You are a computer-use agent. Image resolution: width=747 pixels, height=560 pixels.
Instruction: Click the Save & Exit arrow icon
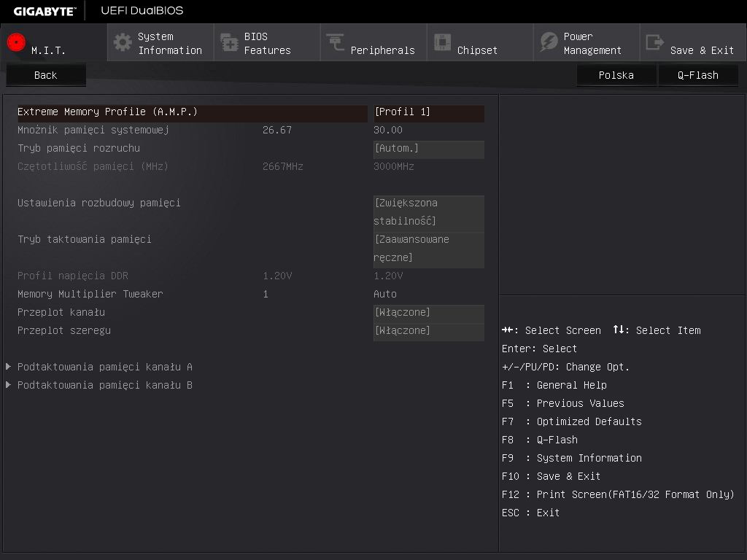655,42
